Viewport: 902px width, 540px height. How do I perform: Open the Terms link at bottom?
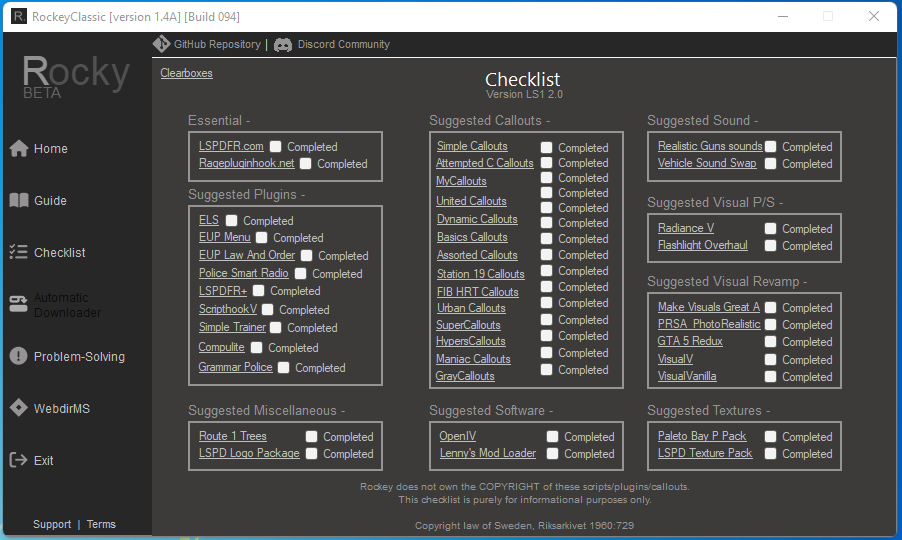[101, 524]
